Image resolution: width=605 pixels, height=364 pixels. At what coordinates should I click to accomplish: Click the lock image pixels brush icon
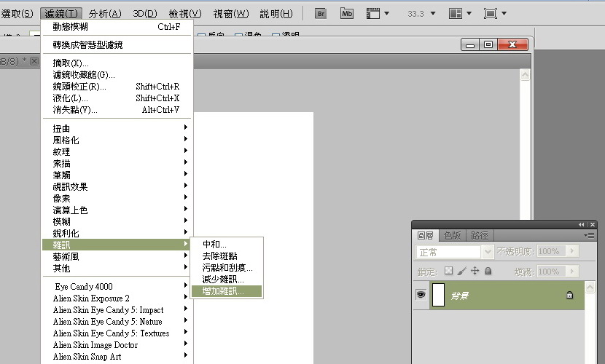pyautogui.click(x=461, y=271)
